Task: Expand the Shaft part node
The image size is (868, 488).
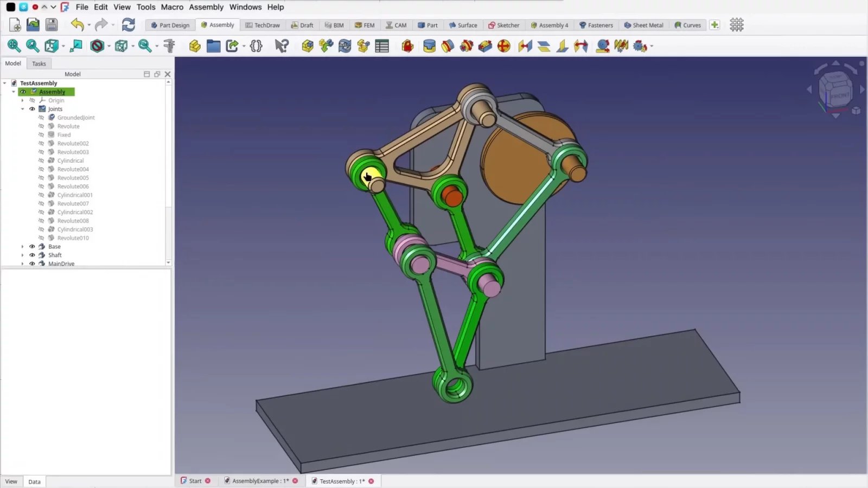Action: coord(23,255)
